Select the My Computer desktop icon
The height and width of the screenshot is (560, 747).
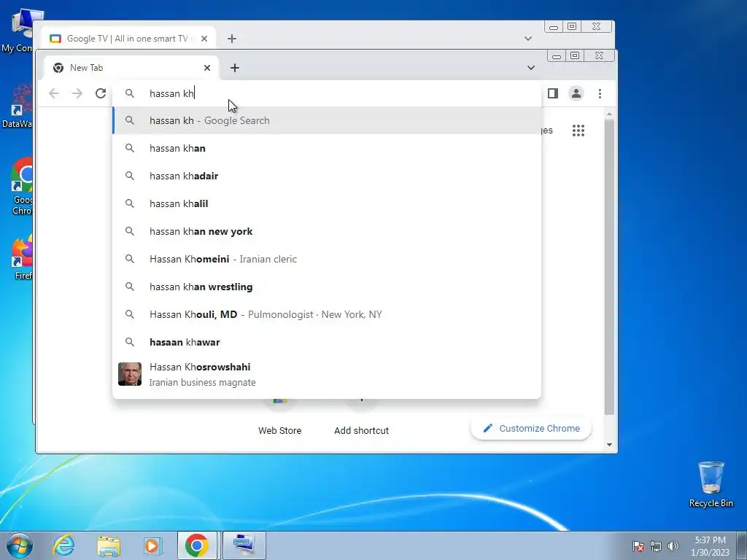click(x=18, y=31)
